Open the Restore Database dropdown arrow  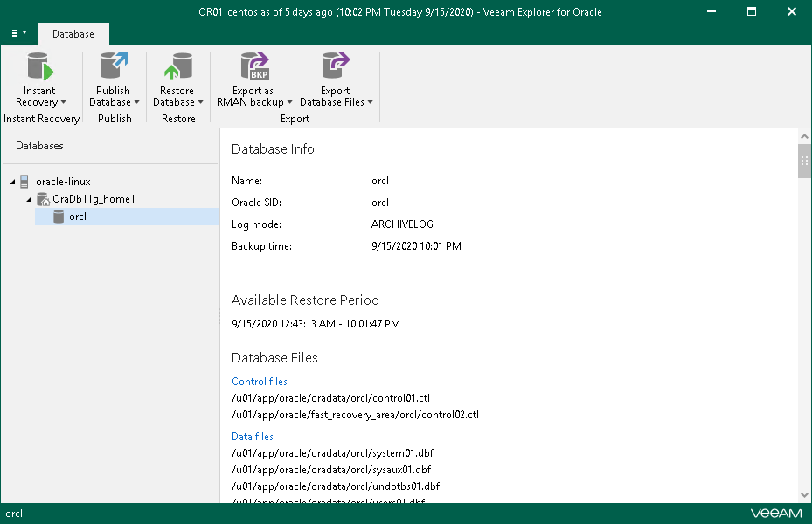click(x=200, y=102)
